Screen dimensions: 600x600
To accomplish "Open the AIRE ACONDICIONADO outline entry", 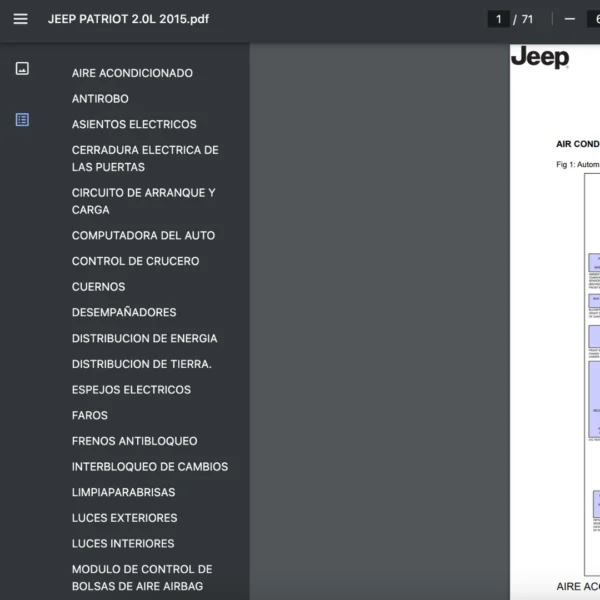I will click(132, 73).
